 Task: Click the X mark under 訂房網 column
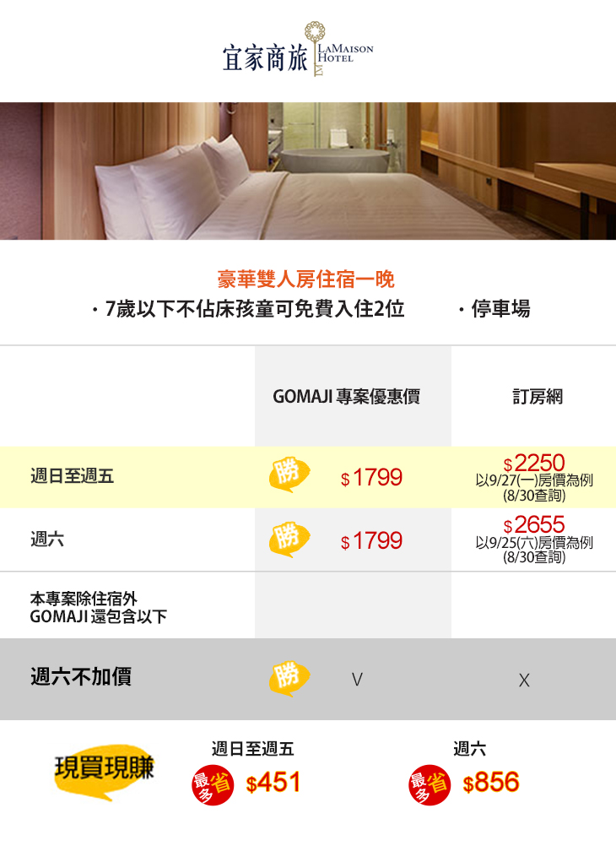tap(524, 680)
